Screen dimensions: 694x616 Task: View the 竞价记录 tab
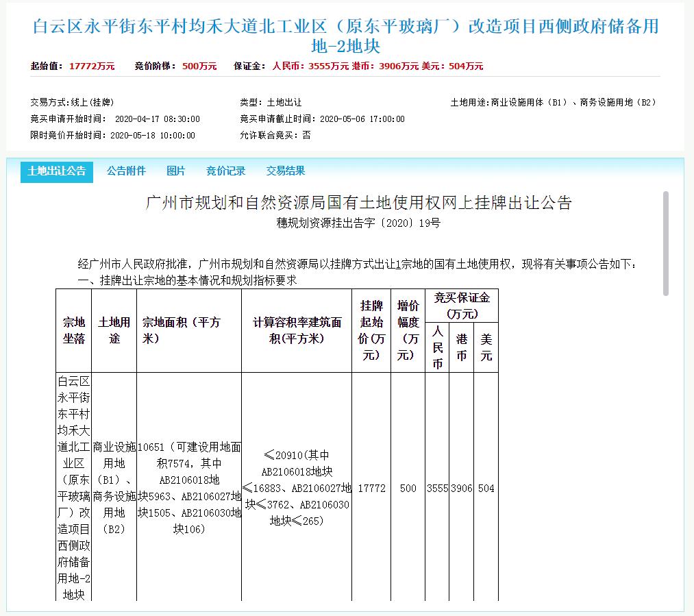(x=225, y=171)
